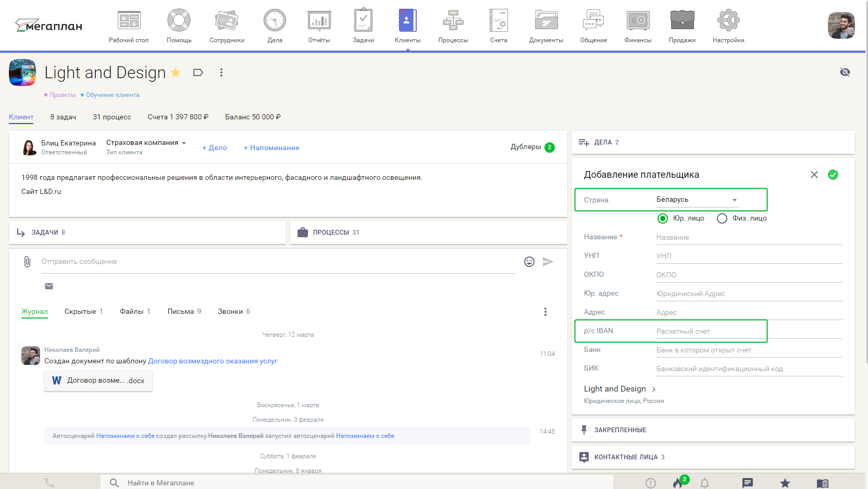Open the Страна Беларусь dropdown
Viewport: 868px width, 489px height.
(697, 200)
